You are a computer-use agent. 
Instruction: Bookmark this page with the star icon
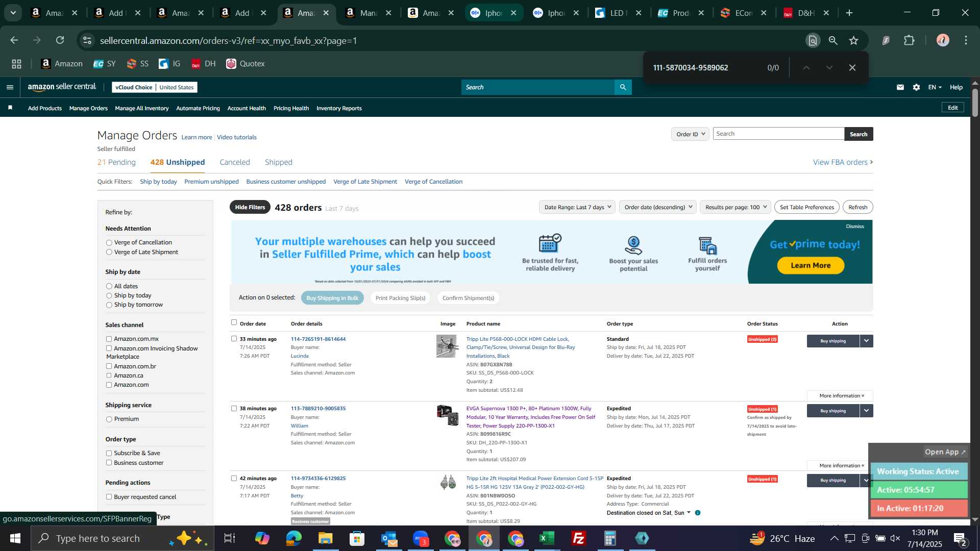[854, 40]
